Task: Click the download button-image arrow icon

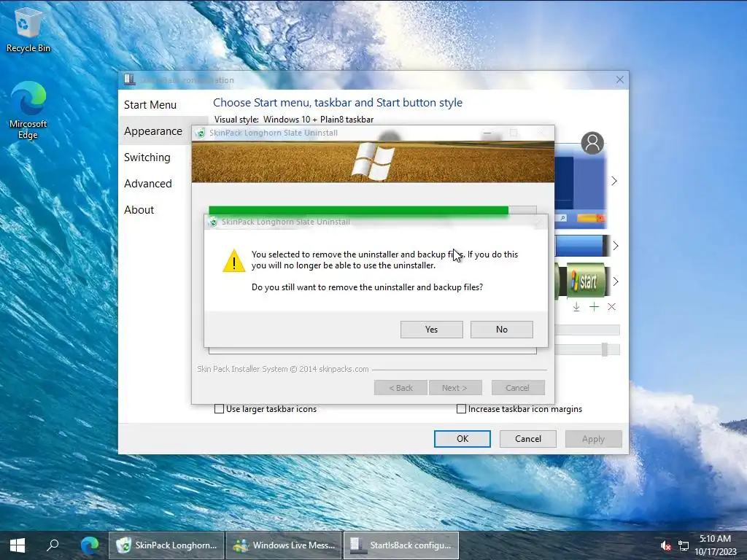Action: (x=576, y=307)
